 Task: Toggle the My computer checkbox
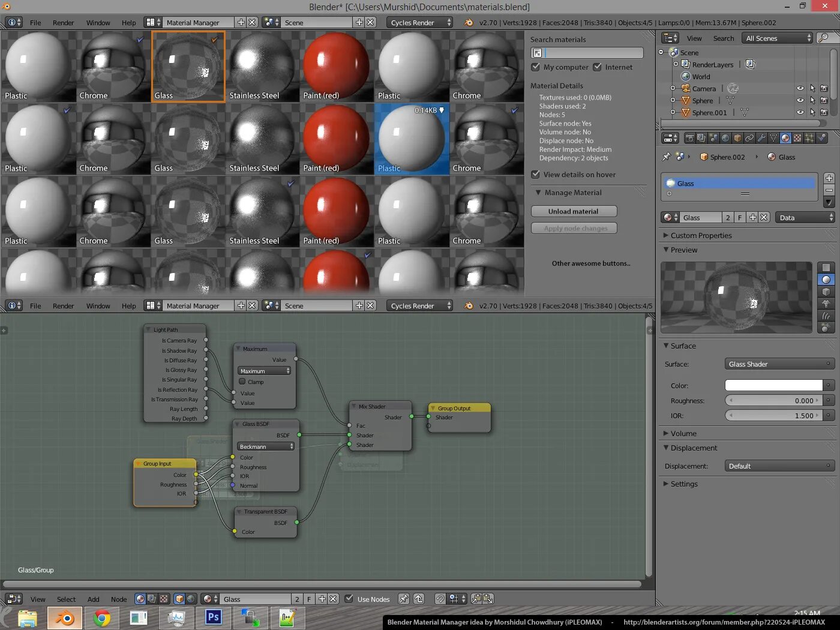click(536, 67)
